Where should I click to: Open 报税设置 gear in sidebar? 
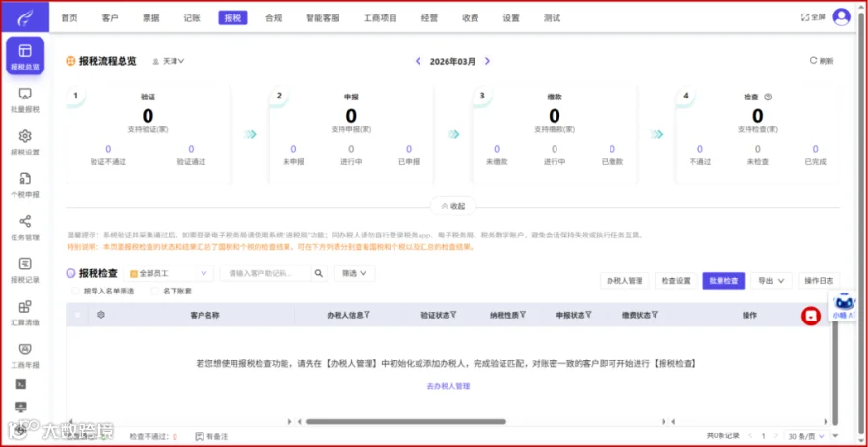point(25,142)
